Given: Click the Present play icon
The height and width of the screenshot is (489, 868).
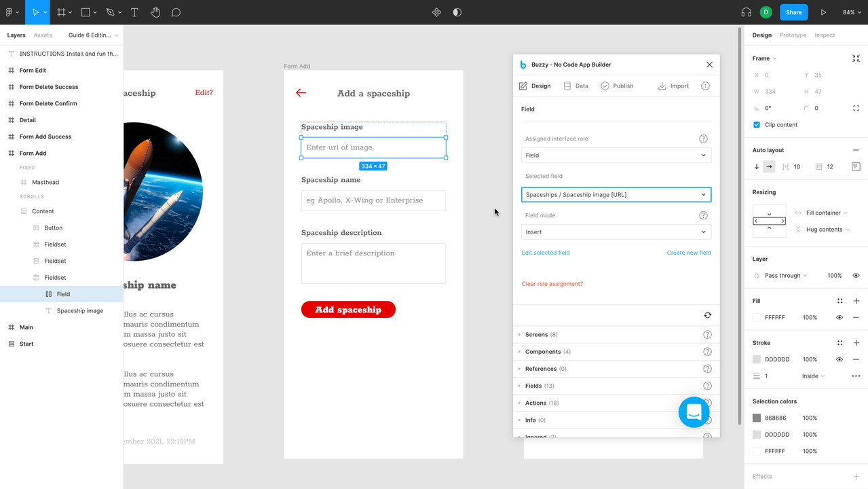Looking at the screenshot, I should coord(823,12).
